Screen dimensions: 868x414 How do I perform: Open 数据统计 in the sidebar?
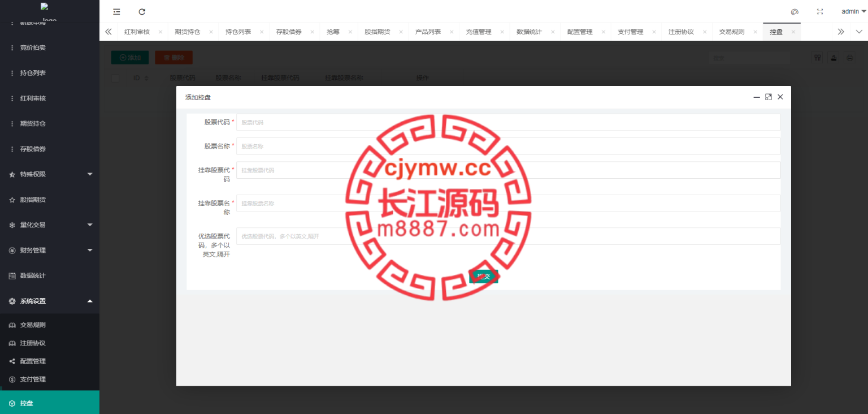(x=50, y=275)
